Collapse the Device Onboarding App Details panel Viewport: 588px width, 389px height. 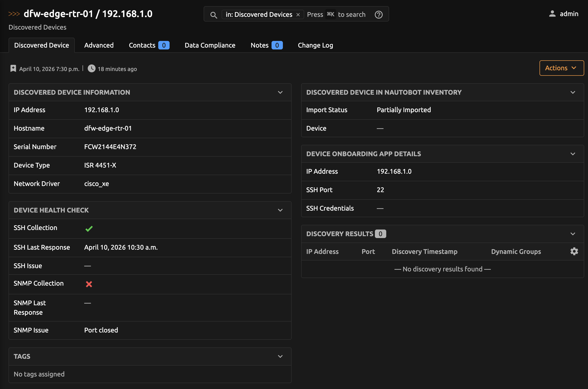[573, 154]
